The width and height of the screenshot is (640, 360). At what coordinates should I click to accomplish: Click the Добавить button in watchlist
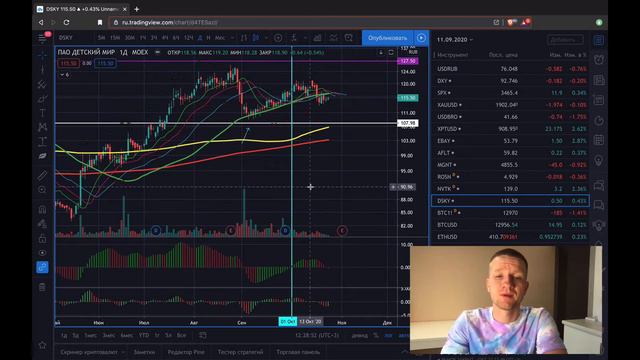565,40
